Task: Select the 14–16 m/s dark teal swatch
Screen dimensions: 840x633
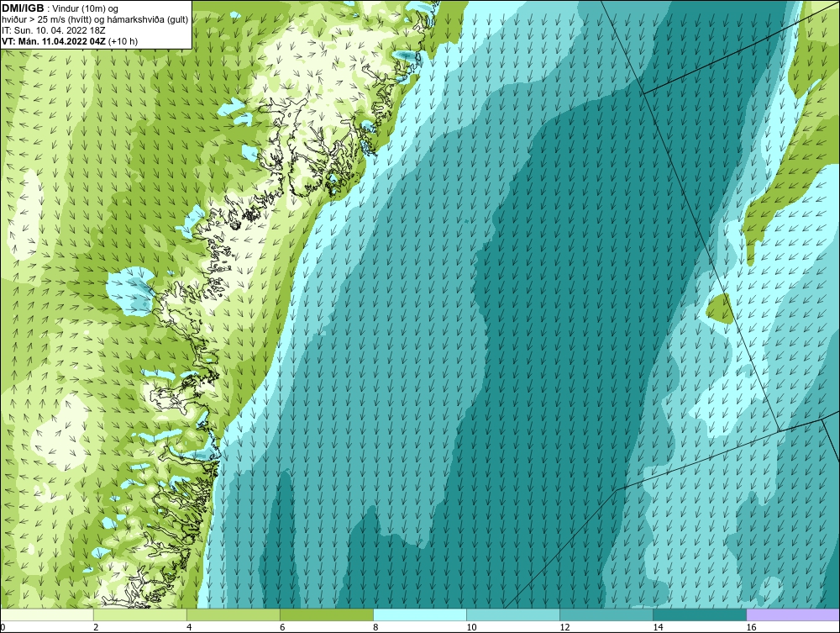Action: [700, 615]
